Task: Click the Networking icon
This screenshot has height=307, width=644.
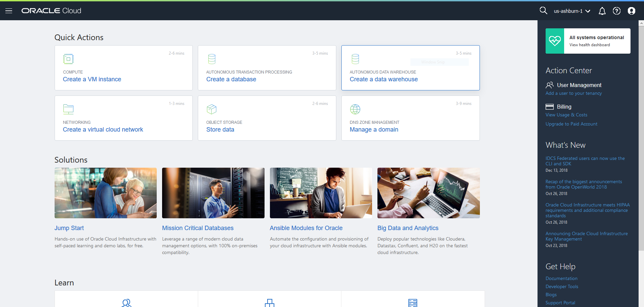Action: [x=68, y=109]
